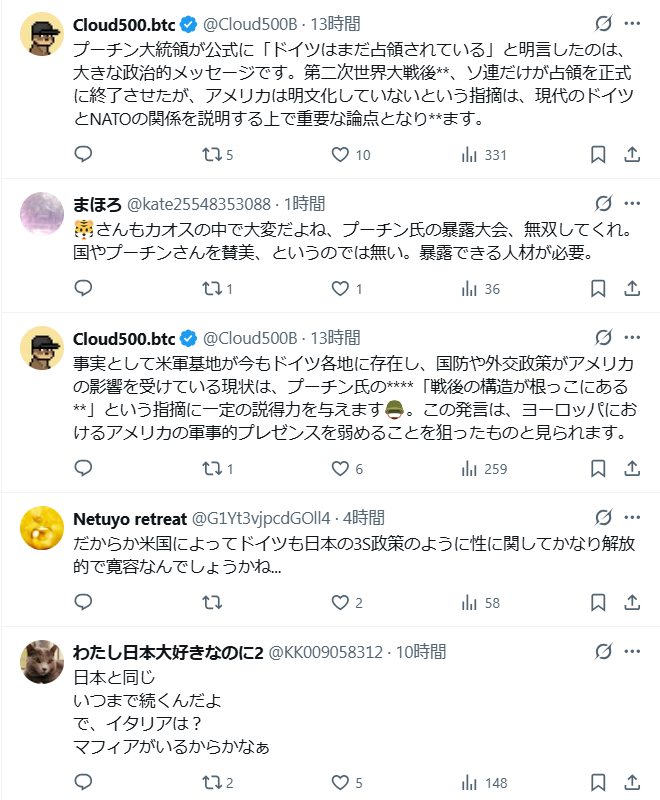Share the first Cloud500.btc tweet

tap(632, 154)
